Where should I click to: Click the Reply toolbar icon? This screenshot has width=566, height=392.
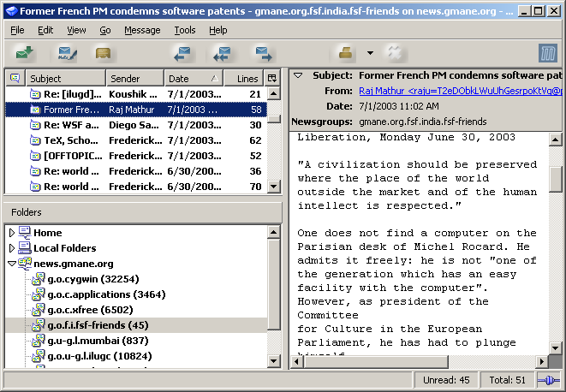tap(182, 54)
